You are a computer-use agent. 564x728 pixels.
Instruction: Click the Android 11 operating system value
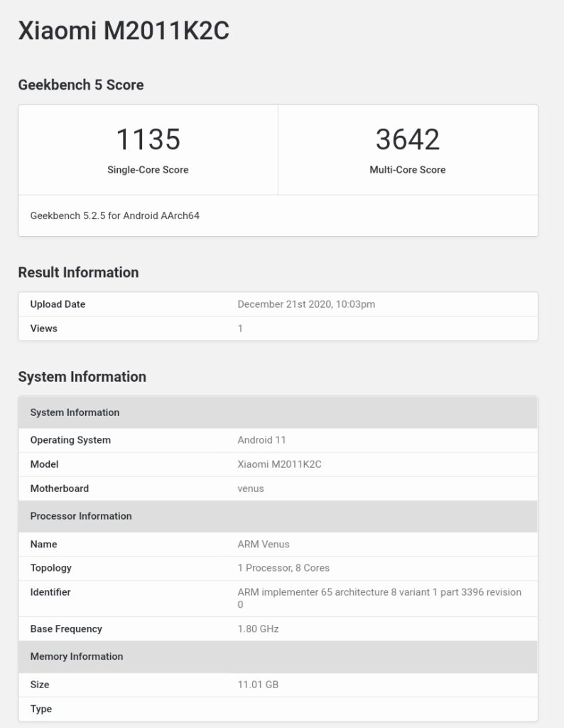click(x=261, y=440)
